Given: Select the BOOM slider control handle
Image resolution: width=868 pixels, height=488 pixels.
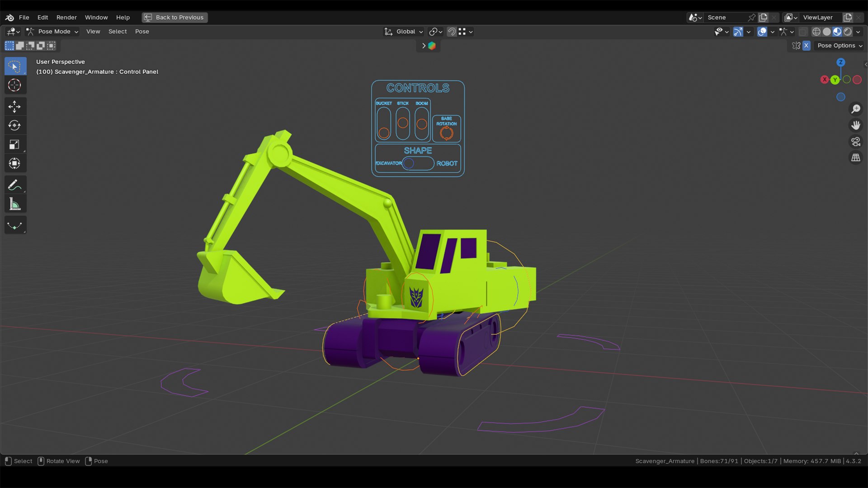Looking at the screenshot, I should tap(422, 124).
